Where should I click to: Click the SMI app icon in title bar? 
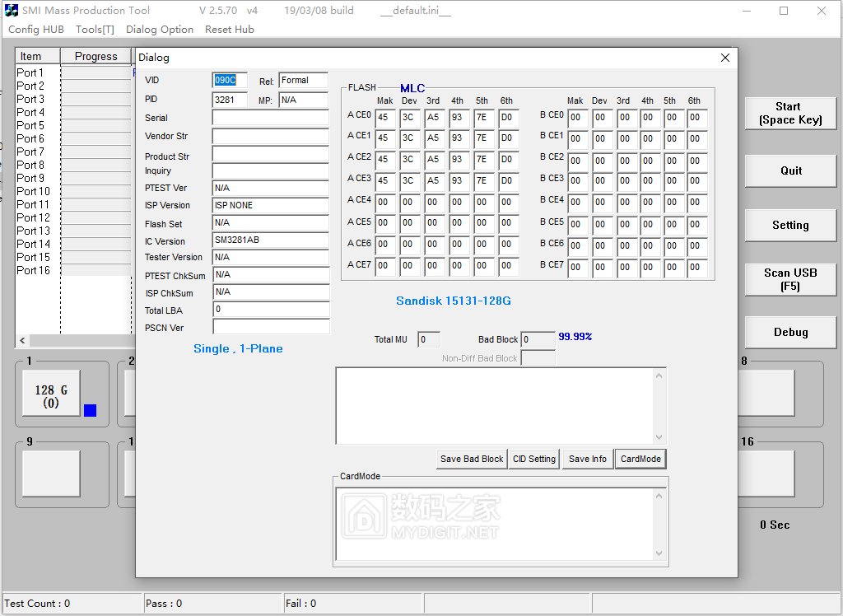[12, 11]
